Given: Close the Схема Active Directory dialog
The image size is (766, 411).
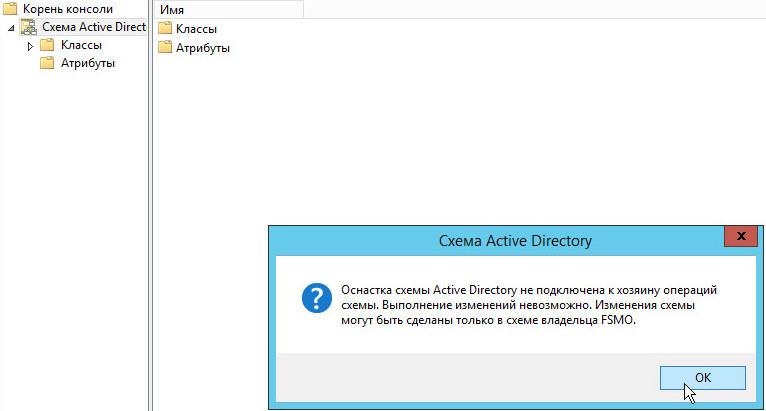Looking at the screenshot, I should coord(741,236).
